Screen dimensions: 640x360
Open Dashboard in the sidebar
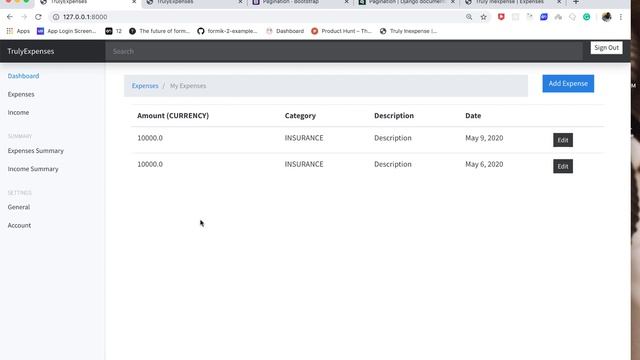click(x=23, y=76)
